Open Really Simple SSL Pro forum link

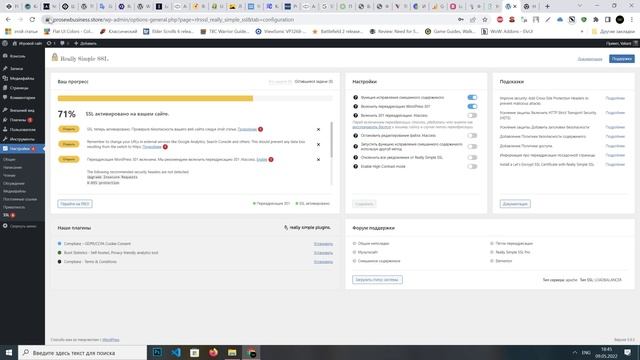pos(513,252)
